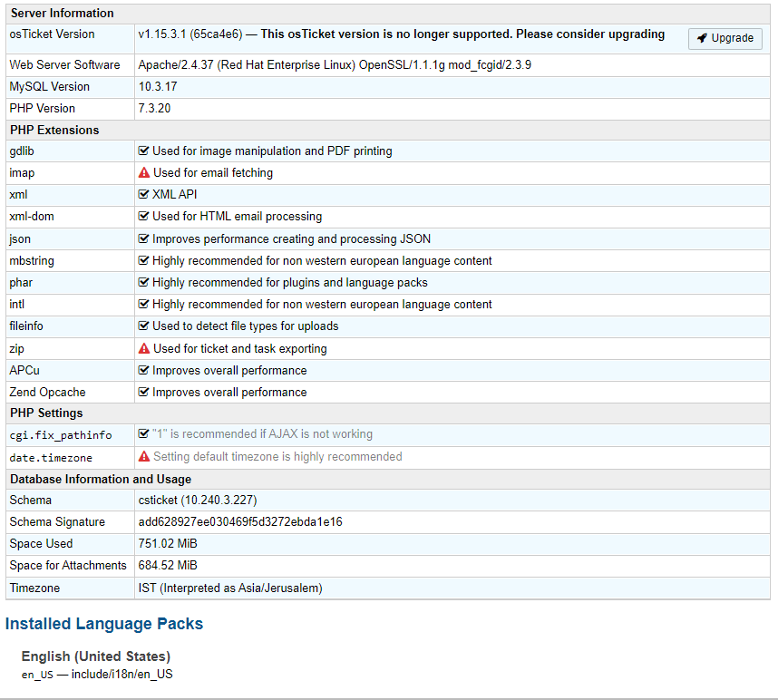Click the Installed Language Packs heading
Screen dimensions: 778x700
(104, 624)
